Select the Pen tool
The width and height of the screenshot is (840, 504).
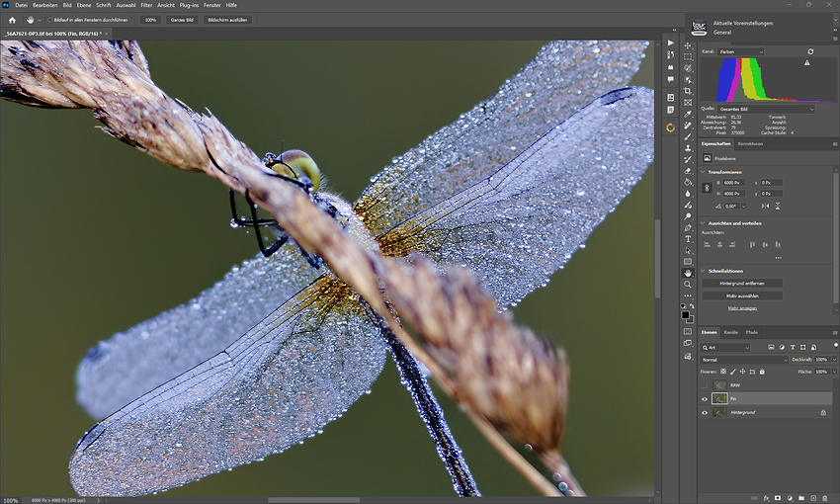pyautogui.click(x=688, y=227)
